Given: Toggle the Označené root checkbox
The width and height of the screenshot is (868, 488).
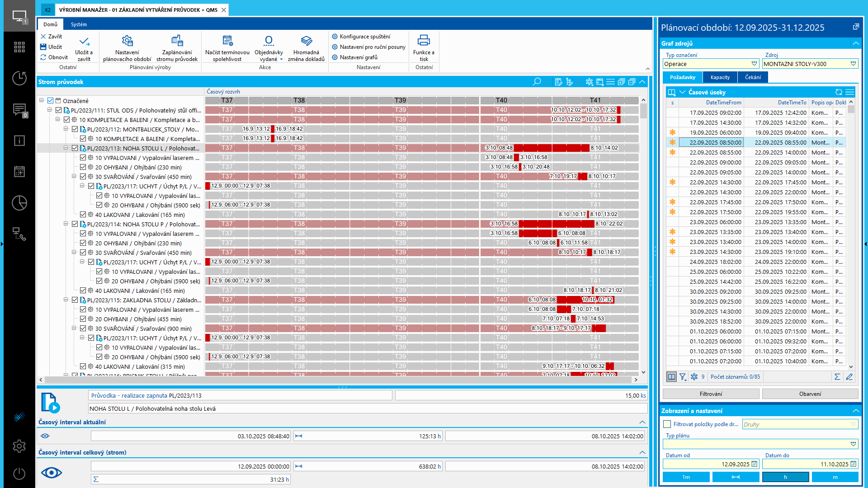Looking at the screenshot, I should coord(51,101).
